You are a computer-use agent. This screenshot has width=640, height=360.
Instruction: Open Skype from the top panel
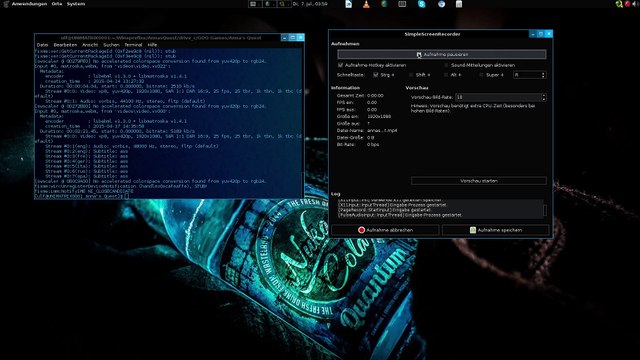click(422, 4)
